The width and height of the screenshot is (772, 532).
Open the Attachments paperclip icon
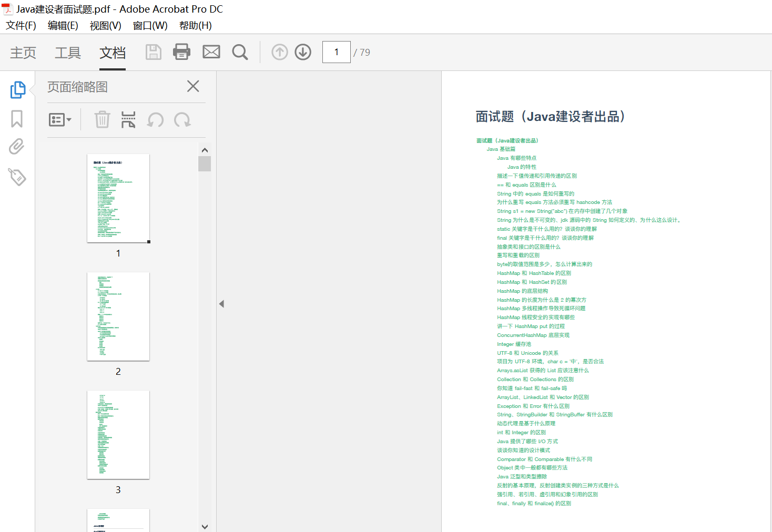click(x=17, y=147)
